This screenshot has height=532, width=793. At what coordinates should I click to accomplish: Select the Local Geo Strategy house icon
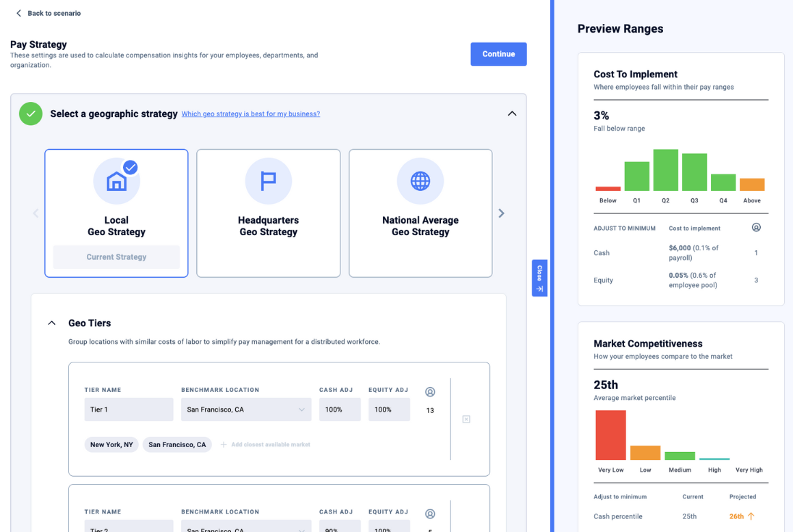116,181
